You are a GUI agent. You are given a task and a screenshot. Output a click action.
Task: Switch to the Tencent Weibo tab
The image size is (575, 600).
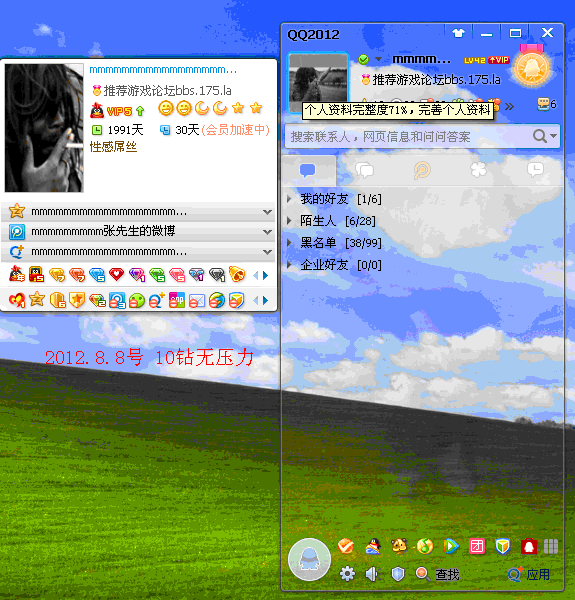click(x=422, y=170)
